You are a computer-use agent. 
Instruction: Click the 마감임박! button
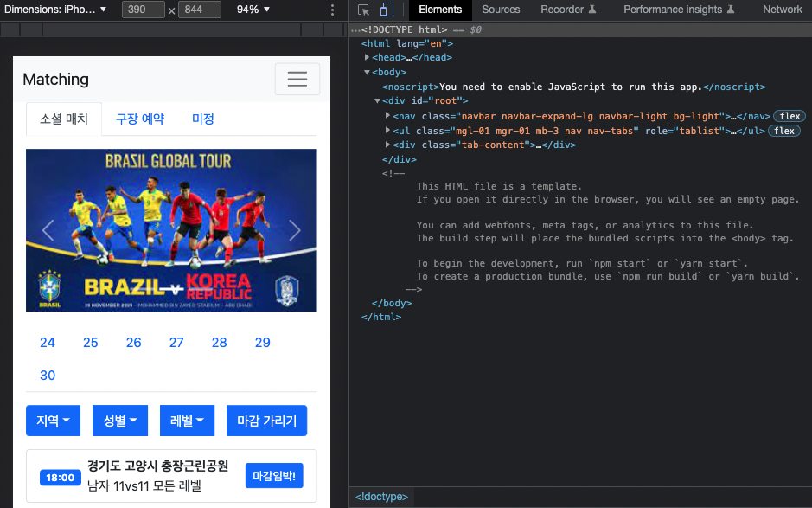click(x=274, y=476)
